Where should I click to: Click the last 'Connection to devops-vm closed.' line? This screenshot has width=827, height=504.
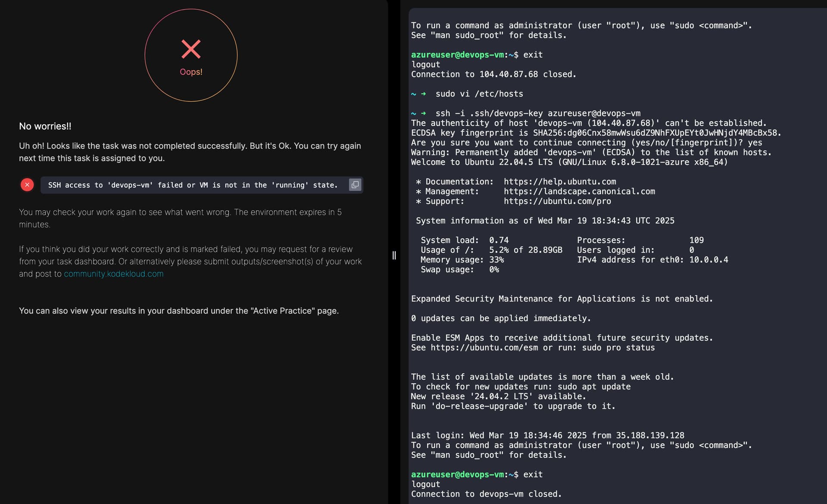(x=486, y=494)
